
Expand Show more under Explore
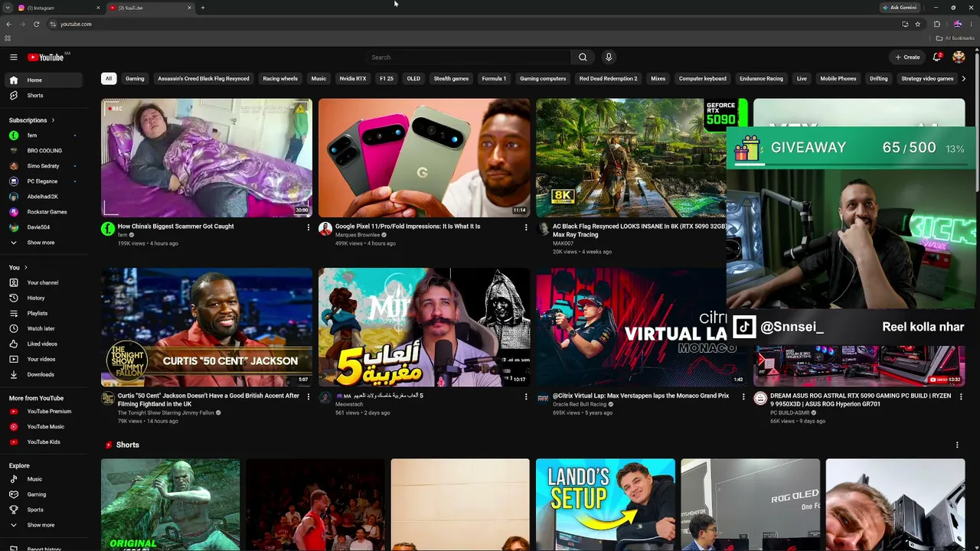(x=45, y=525)
